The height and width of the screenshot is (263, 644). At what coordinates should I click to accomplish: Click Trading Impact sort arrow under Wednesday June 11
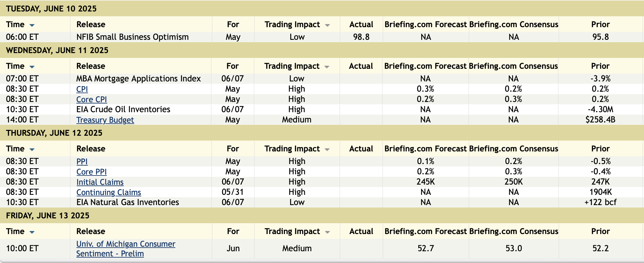pyautogui.click(x=327, y=67)
